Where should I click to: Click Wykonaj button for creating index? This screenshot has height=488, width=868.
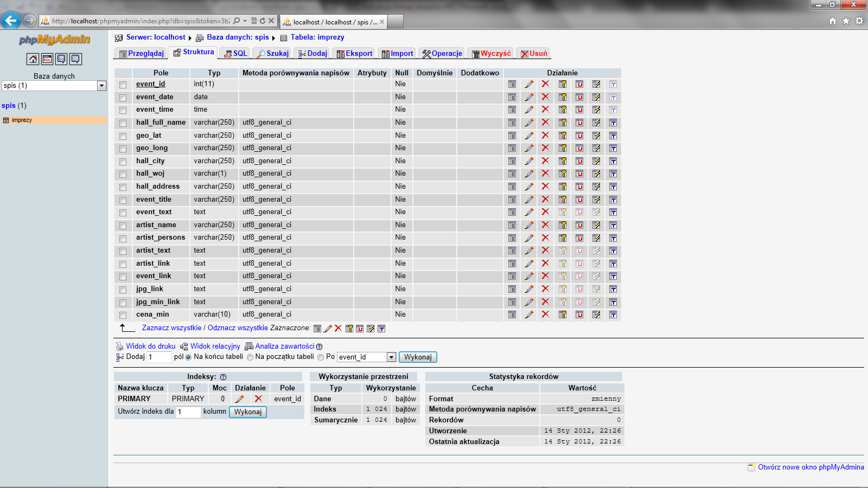248,412
